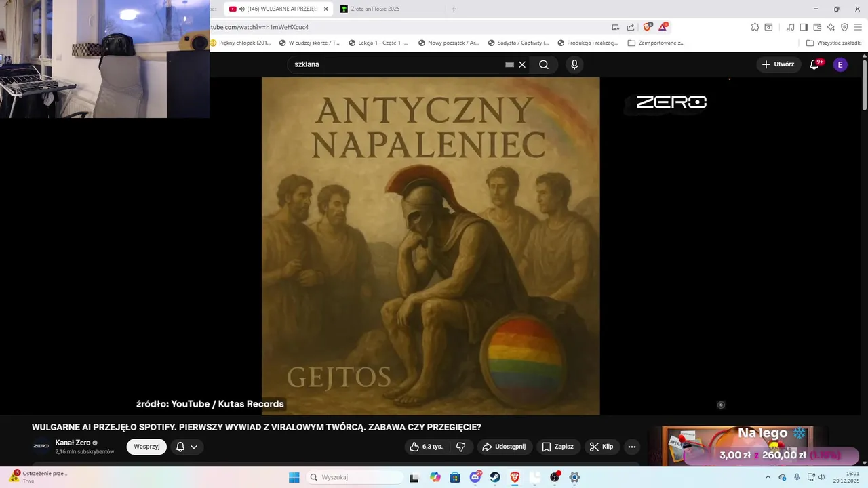Open Discord from the taskbar
This screenshot has height=488, width=868.
pyautogui.click(x=475, y=477)
